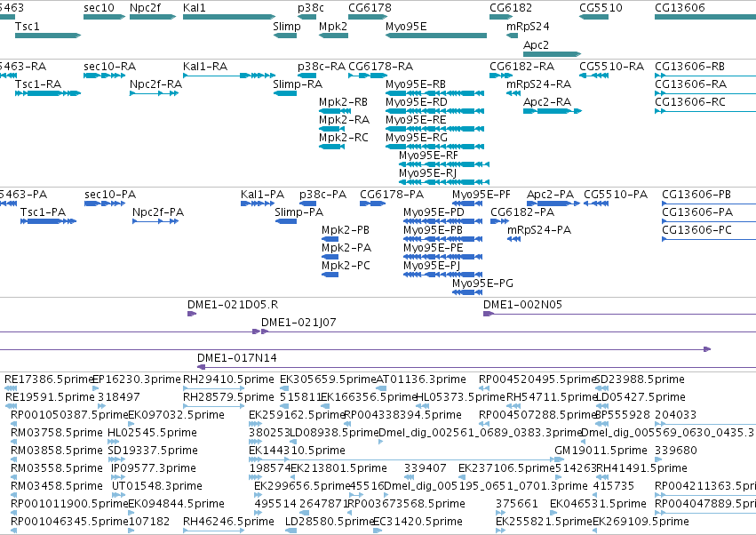Image resolution: width=756 pixels, height=535 pixels.
Task: Click the sec10 gene label
Action: pos(99,8)
